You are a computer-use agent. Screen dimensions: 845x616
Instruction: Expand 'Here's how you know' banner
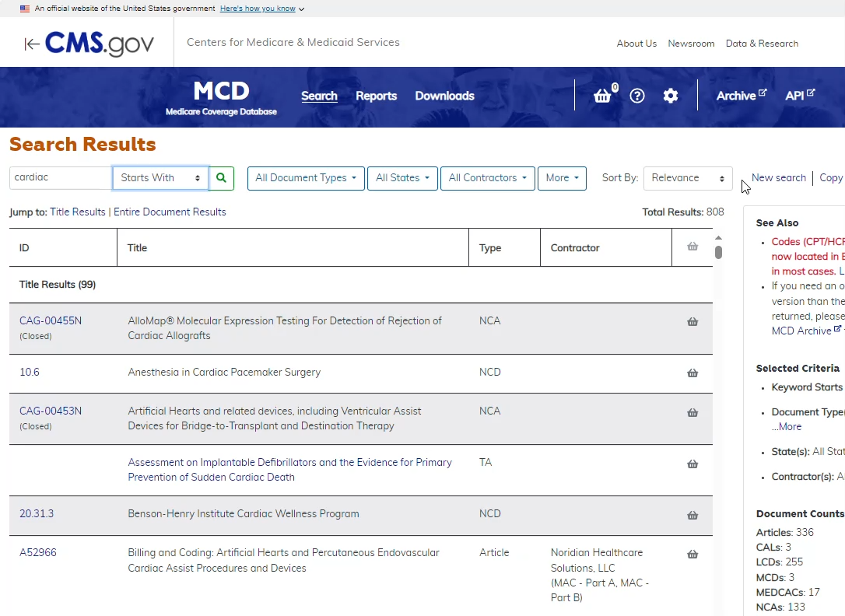click(x=261, y=9)
